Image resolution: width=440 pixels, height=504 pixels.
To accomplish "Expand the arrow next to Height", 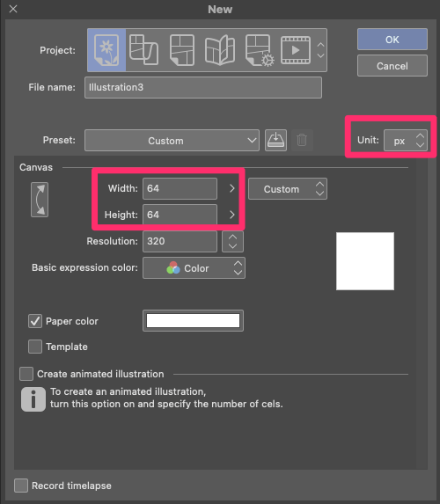I will [x=232, y=215].
